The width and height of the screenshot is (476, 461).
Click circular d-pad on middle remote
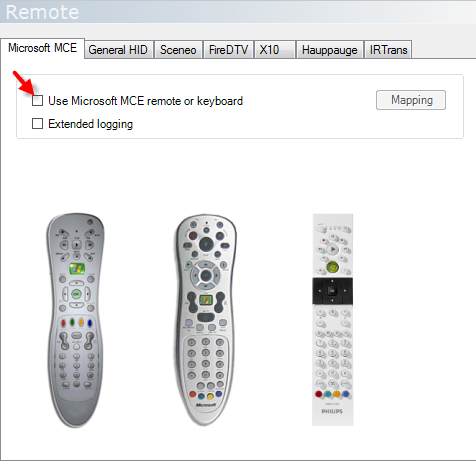(206, 275)
